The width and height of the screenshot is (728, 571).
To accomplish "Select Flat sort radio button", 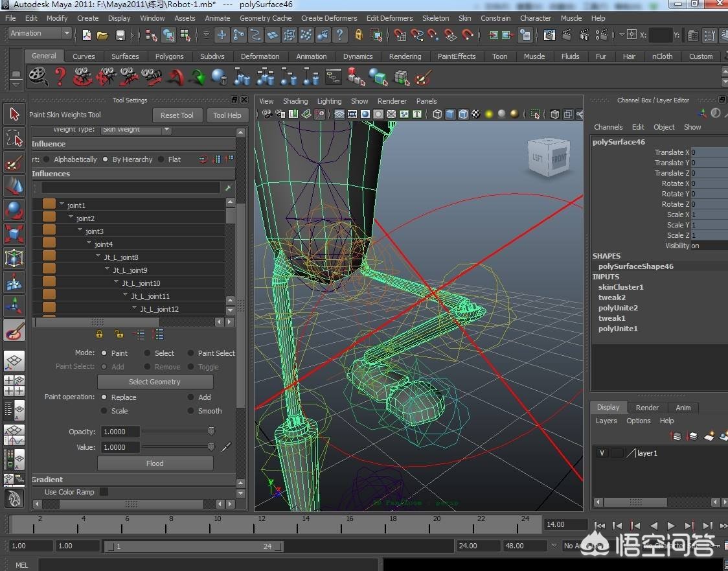I will pos(161,159).
